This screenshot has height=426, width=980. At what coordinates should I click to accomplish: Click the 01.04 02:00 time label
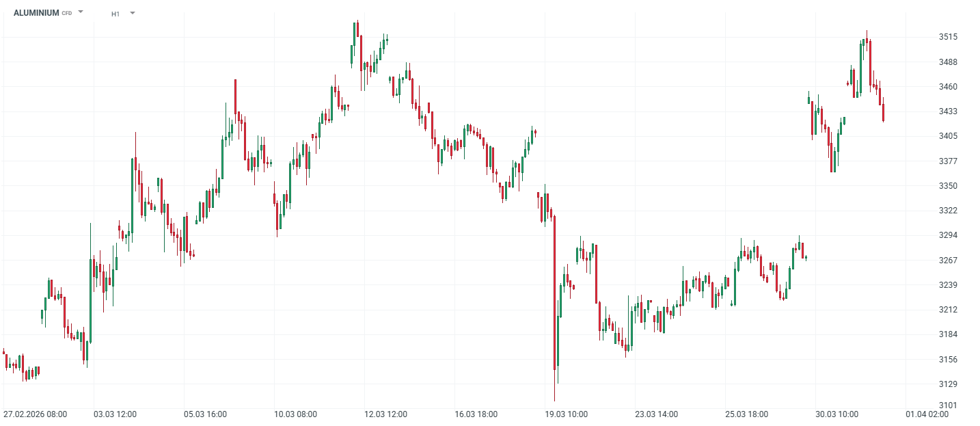(x=927, y=414)
